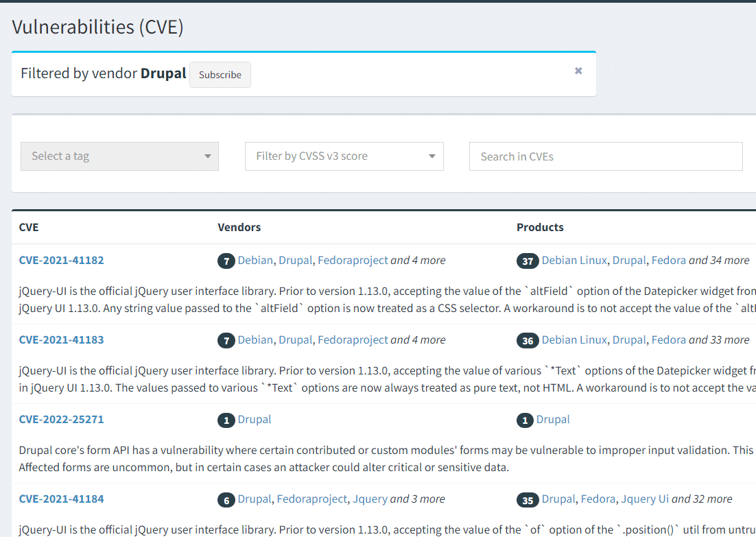Open the Jquery vendor link
Image resolution: width=756 pixels, height=537 pixels.
click(370, 499)
